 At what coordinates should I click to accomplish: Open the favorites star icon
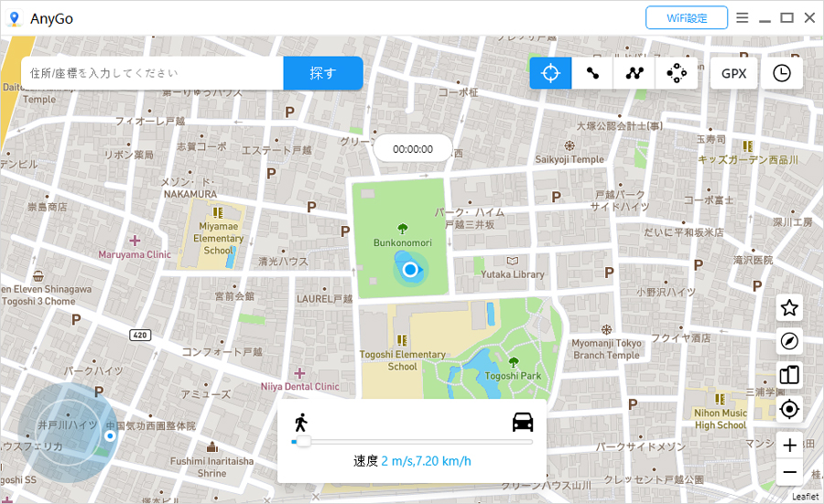[x=789, y=307]
